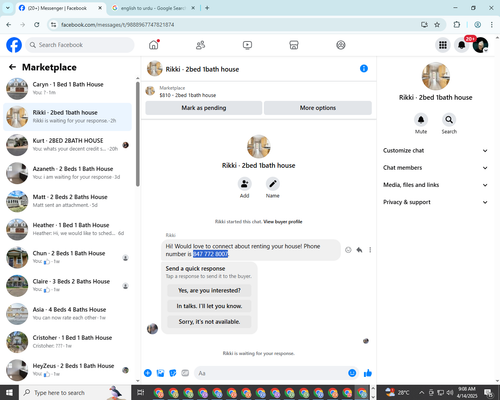This screenshot has width=500, height=400.
Task: Click the Search Facebook field
Action: [x=80, y=45]
